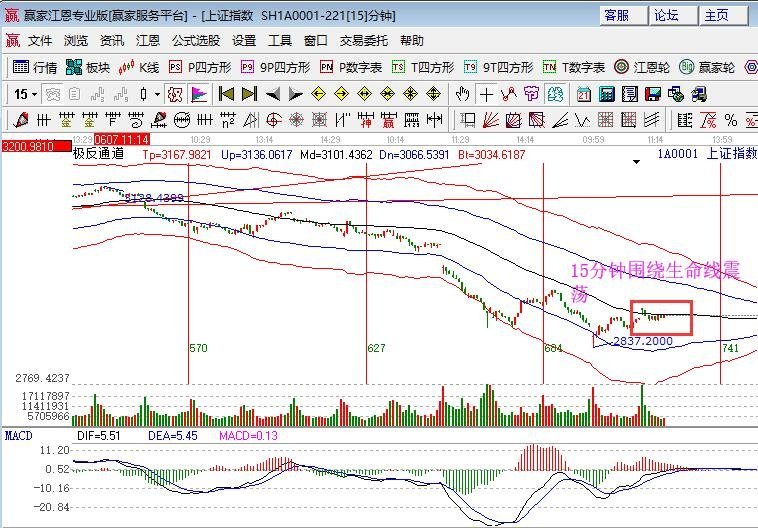The image size is (758, 528).
Task: Click the 客服 button
Action: (x=623, y=15)
